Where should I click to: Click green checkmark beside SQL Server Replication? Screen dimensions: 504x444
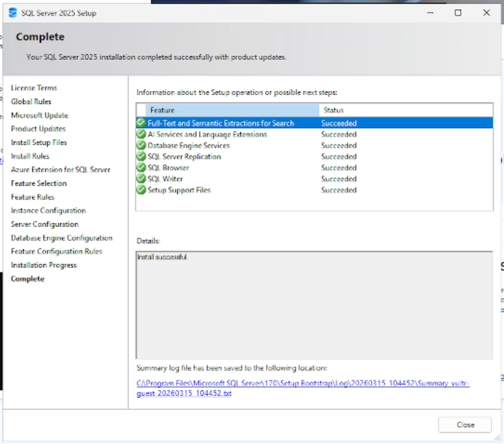pyautogui.click(x=141, y=156)
